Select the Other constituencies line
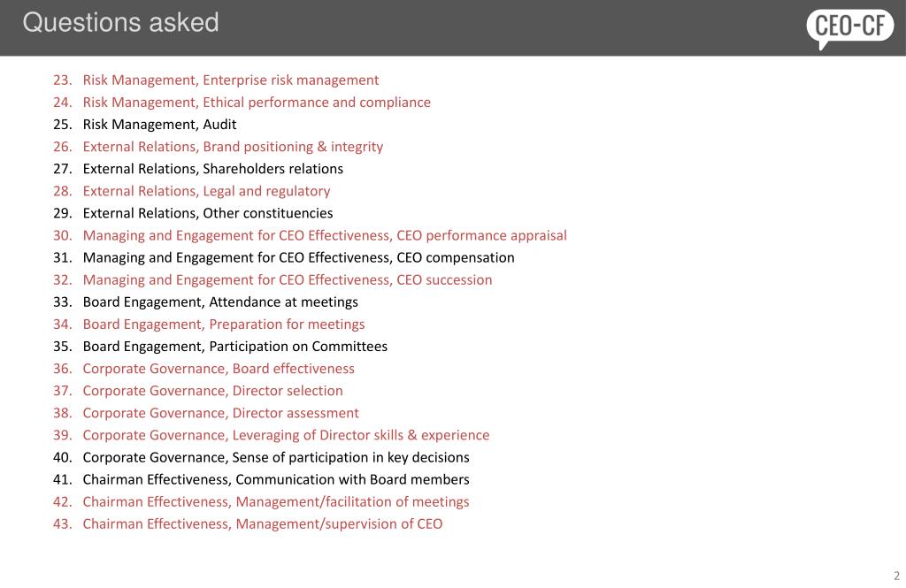906x588 pixels. tap(208, 213)
